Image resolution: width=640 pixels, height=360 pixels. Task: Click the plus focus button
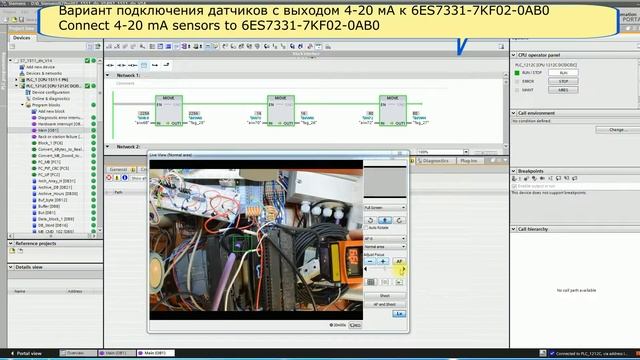pyautogui.click(x=383, y=261)
